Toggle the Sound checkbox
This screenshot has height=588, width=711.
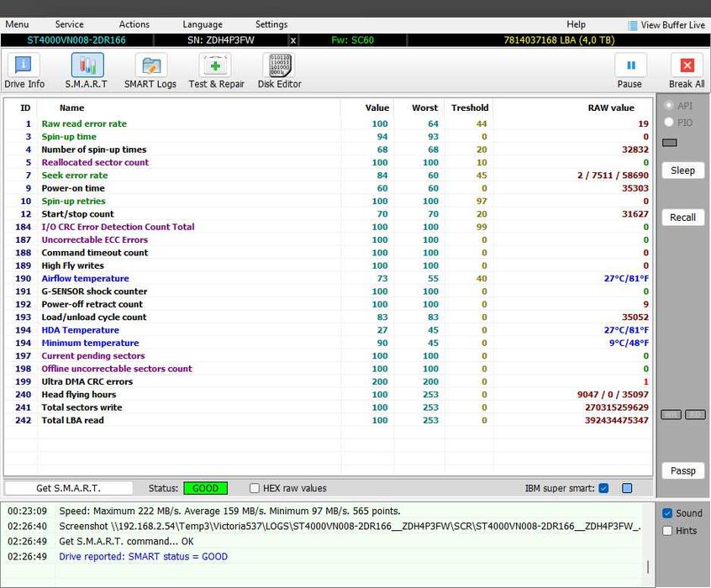point(667,513)
